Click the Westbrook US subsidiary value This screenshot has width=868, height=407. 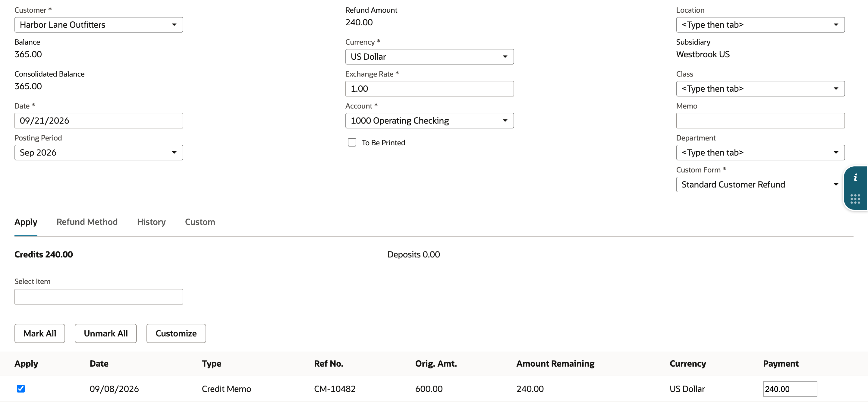point(703,54)
